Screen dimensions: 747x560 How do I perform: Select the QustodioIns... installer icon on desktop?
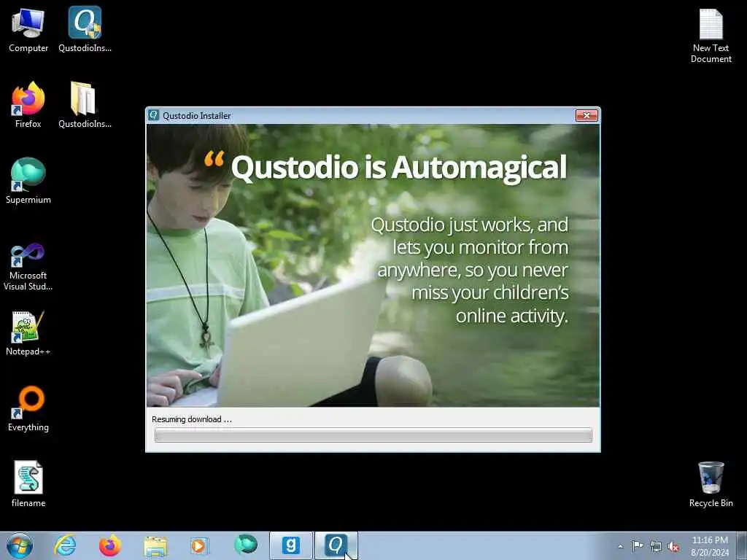point(85,30)
